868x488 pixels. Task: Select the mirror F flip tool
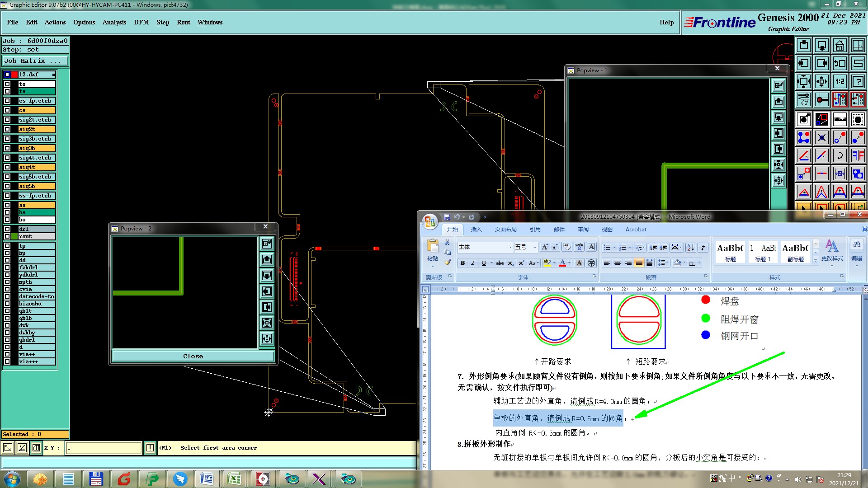[x=858, y=156]
